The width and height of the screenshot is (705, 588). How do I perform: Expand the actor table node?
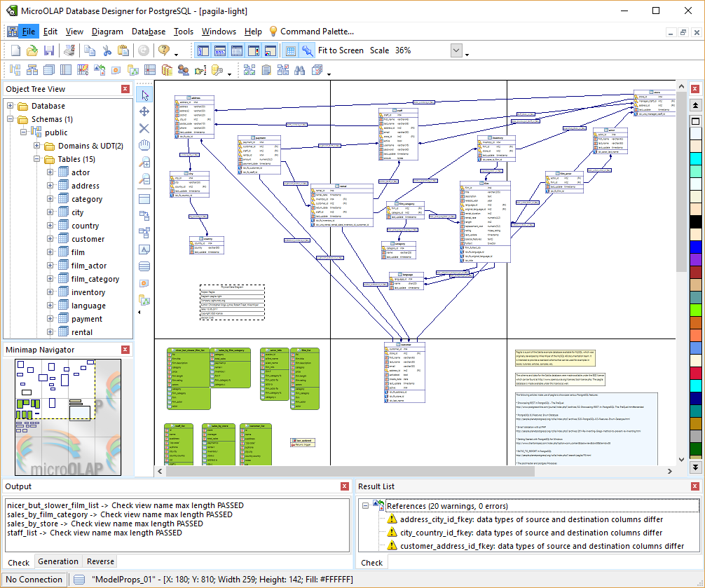tap(50, 172)
